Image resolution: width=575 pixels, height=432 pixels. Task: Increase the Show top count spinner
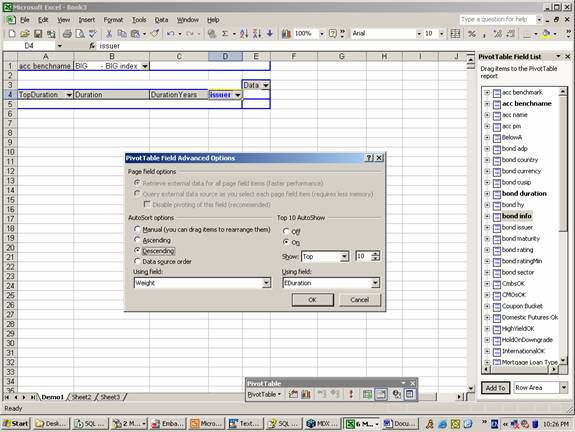[x=375, y=253]
